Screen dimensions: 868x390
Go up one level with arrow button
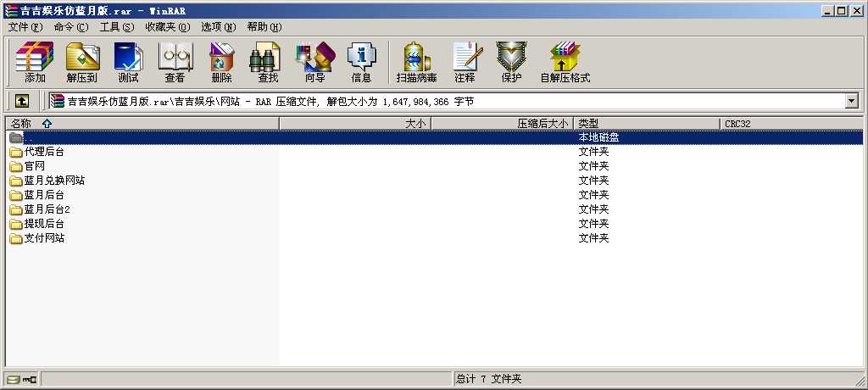point(21,101)
